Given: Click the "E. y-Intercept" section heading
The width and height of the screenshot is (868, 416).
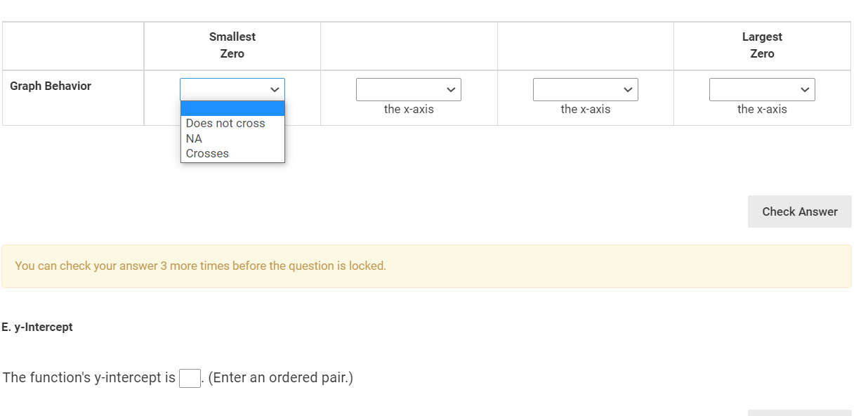Looking at the screenshot, I should coord(37,327).
